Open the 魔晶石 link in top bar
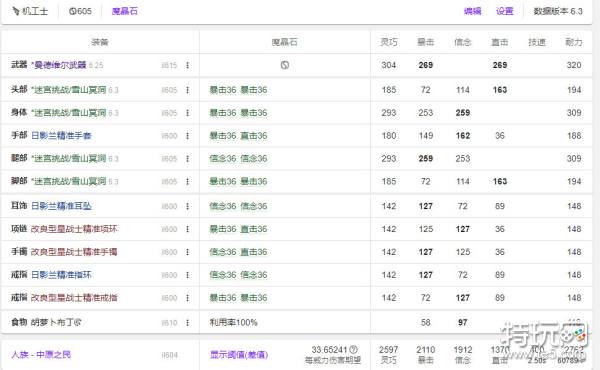 (125, 11)
